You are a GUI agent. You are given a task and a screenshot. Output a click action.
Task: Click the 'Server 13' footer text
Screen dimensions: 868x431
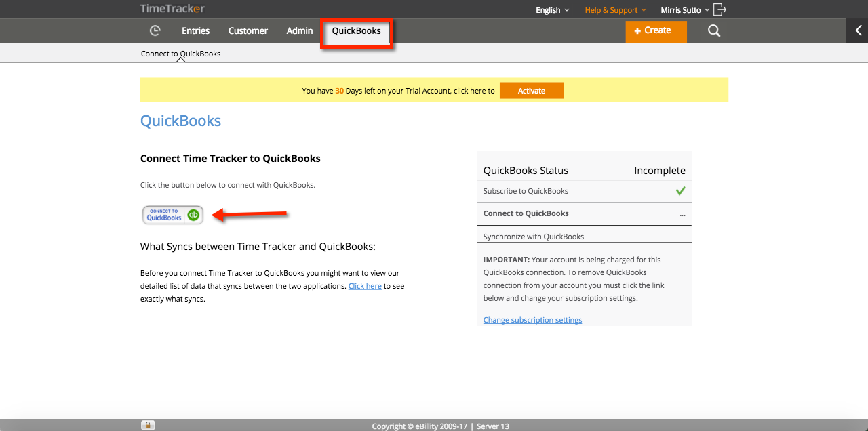tap(493, 426)
